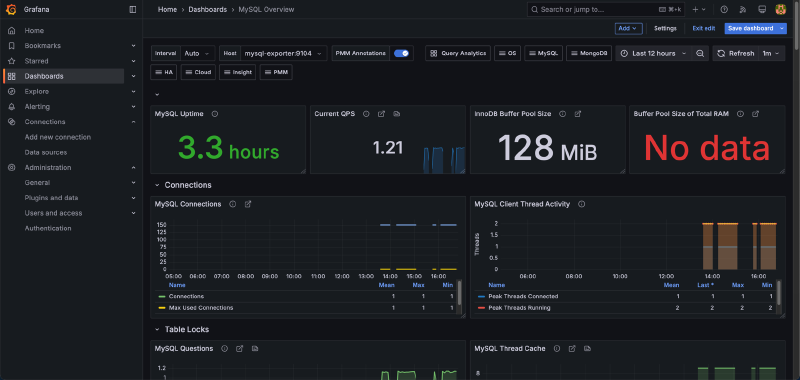Show info for MySQL Uptime panel
Screen dimensions: 800x380
tap(215, 114)
